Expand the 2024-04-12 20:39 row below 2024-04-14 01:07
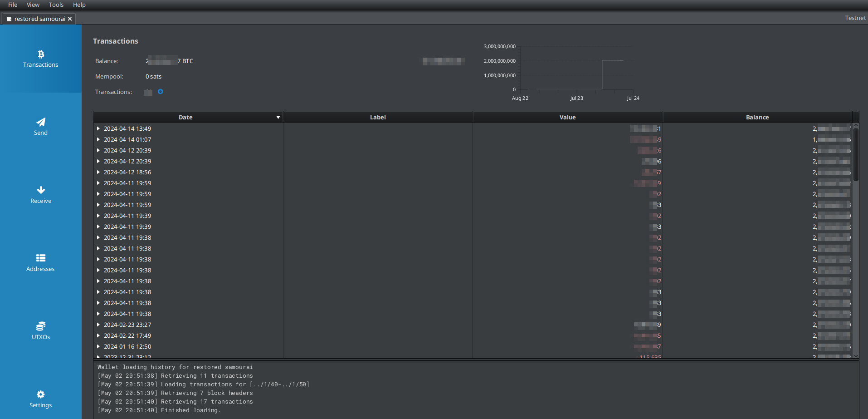The image size is (868, 419). tap(98, 150)
